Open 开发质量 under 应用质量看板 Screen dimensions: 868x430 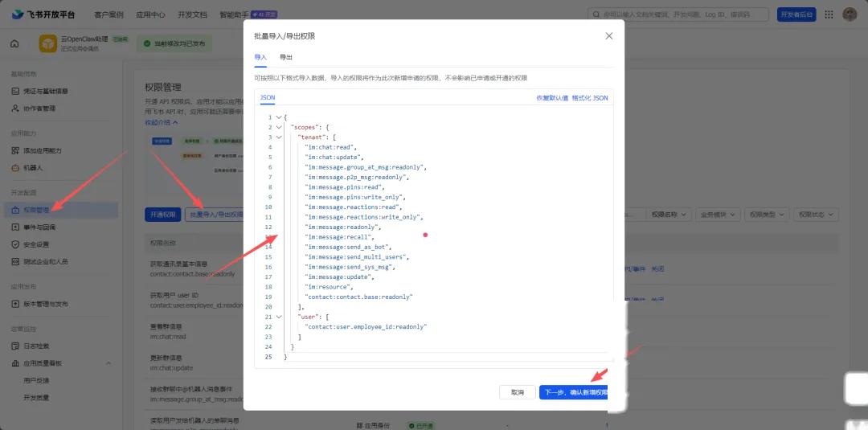point(36,397)
